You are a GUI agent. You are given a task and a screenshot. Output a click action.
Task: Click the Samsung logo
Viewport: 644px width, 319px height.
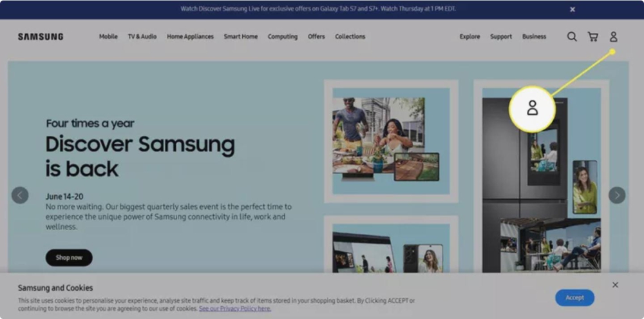[x=41, y=37]
